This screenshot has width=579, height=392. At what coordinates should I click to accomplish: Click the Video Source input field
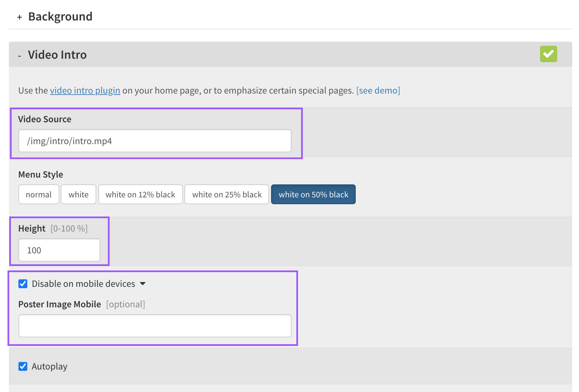tap(155, 141)
